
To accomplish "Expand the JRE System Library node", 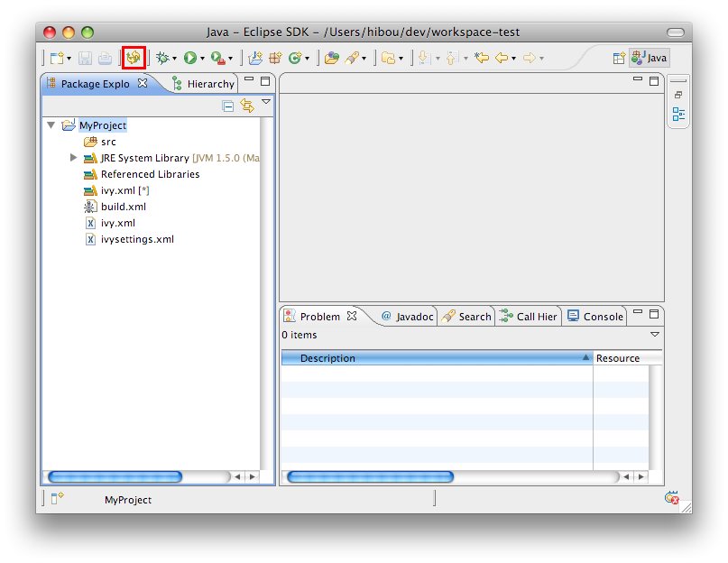I will pyautogui.click(x=74, y=158).
